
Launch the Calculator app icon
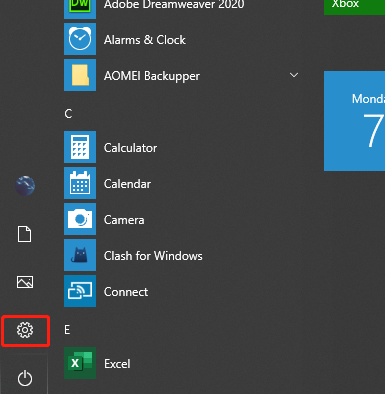pyautogui.click(x=80, y=147)
